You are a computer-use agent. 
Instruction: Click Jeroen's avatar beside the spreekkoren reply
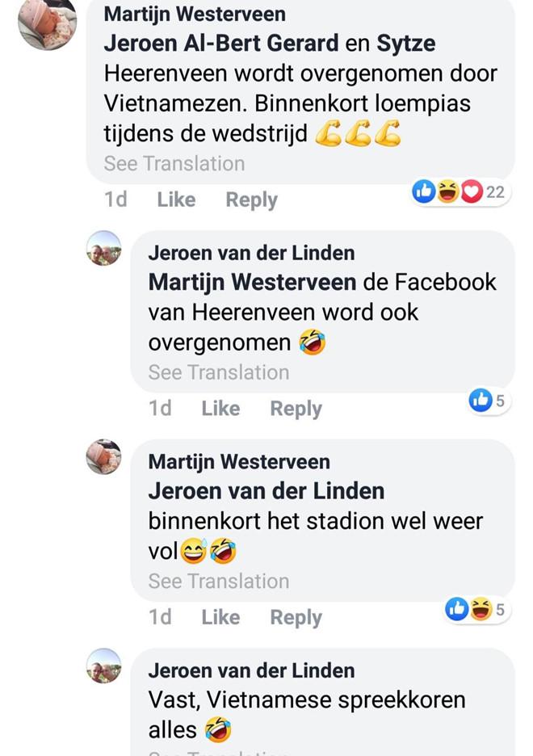tap(104, 666)
